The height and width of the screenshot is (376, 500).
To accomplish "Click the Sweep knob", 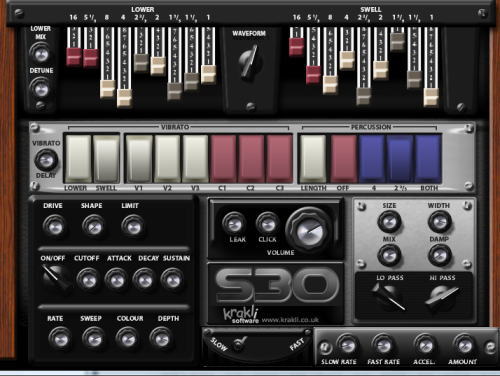I will click(x=94, y=338).
